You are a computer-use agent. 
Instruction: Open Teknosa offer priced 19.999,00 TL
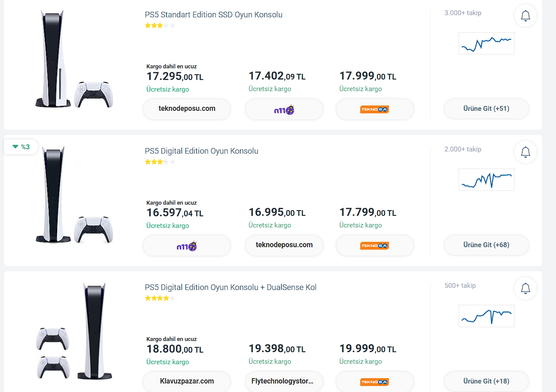pyautogui.click(x=375, y=382)
